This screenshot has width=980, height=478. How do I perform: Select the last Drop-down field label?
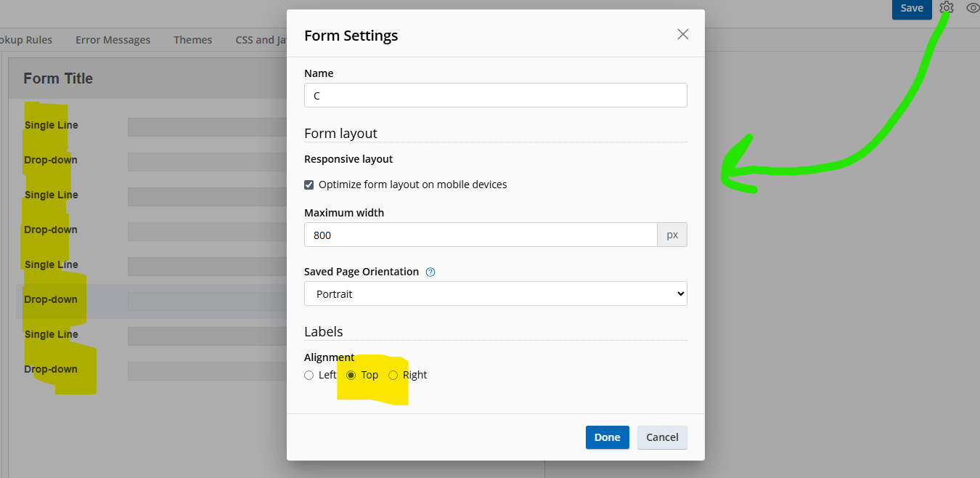[51, 369]
